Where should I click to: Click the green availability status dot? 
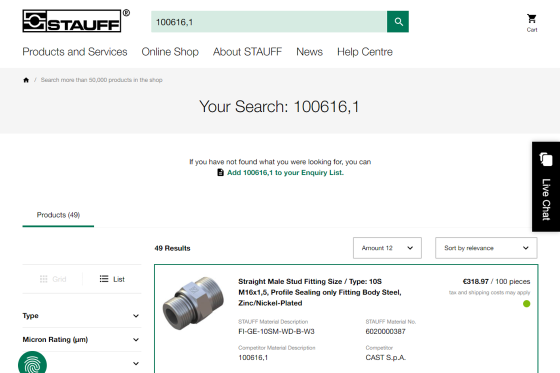point(526,304)
